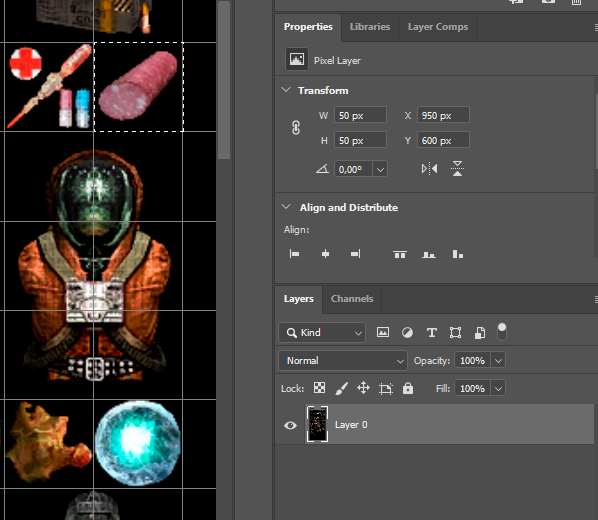The width and height of the screenshot is (598, 520).
Task: Click the flip horizontal icon
Action: pos(429,169)
